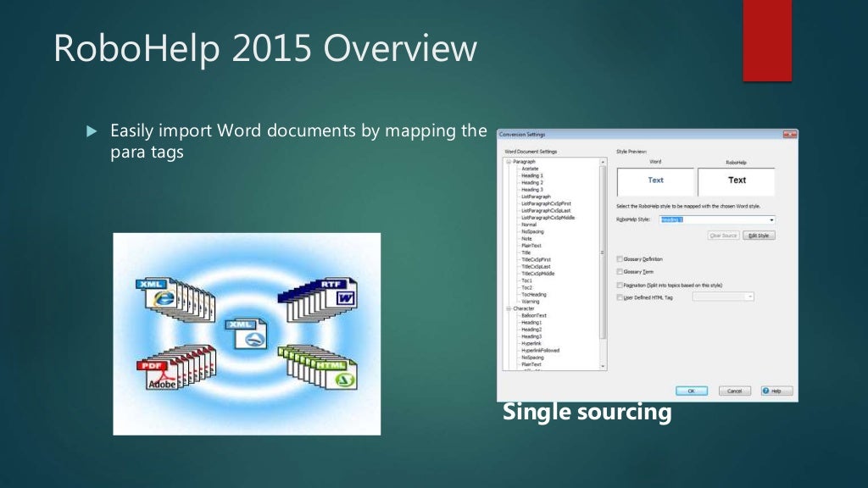Click the style list scroll-up arrow
Screen dimensions: 868x488
pyautogui.click(x=603, y=162)
